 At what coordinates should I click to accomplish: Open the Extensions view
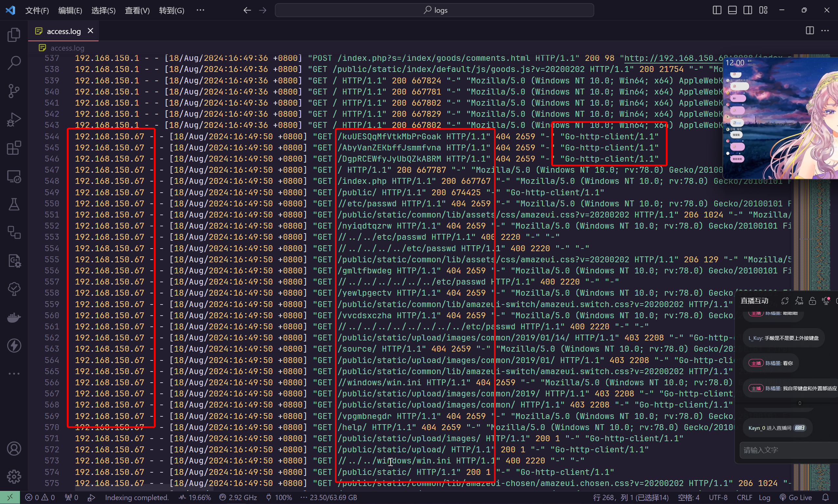pyautogui.click(x=14, y=148)
